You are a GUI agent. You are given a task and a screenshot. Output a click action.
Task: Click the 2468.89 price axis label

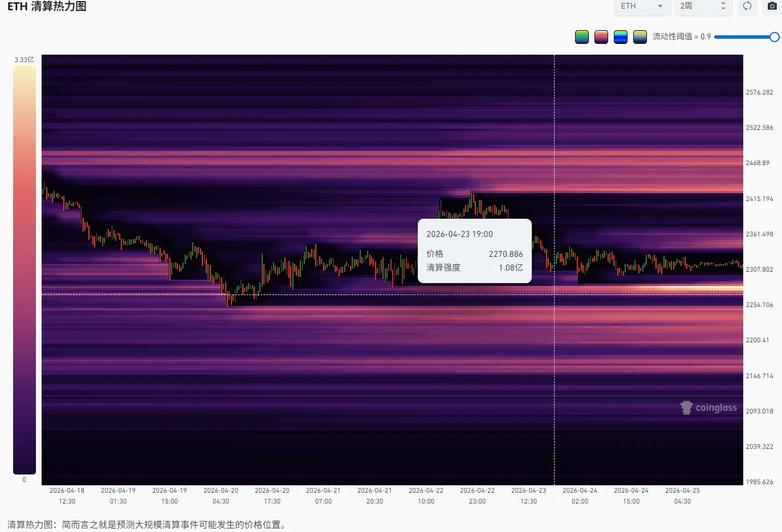coord(757,163)
